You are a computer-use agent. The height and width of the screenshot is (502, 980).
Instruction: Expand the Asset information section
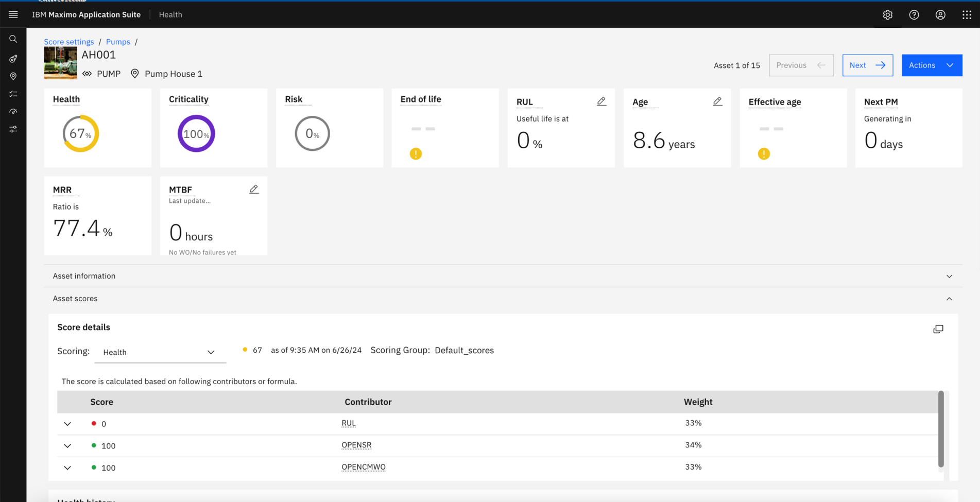tap(949, 276)
